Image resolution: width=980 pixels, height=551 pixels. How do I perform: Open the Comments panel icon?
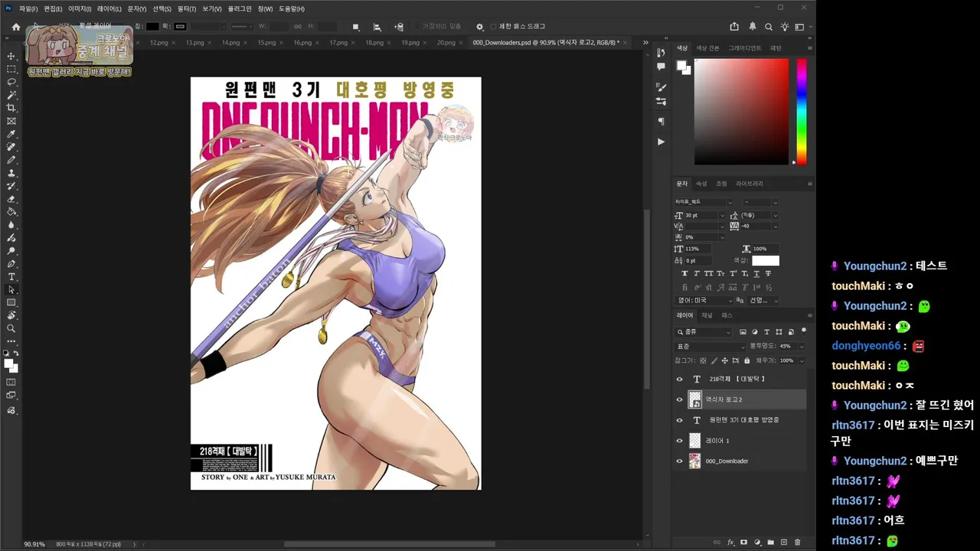661,67
